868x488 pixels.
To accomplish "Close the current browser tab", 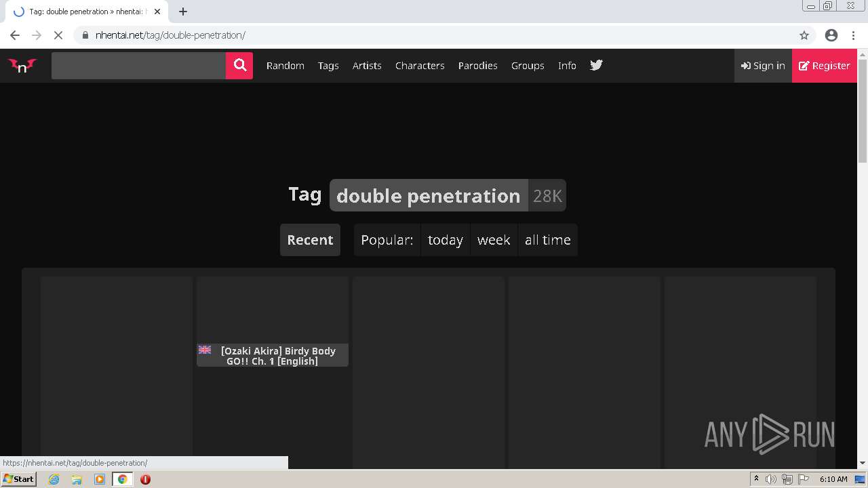I will point(157,12).
